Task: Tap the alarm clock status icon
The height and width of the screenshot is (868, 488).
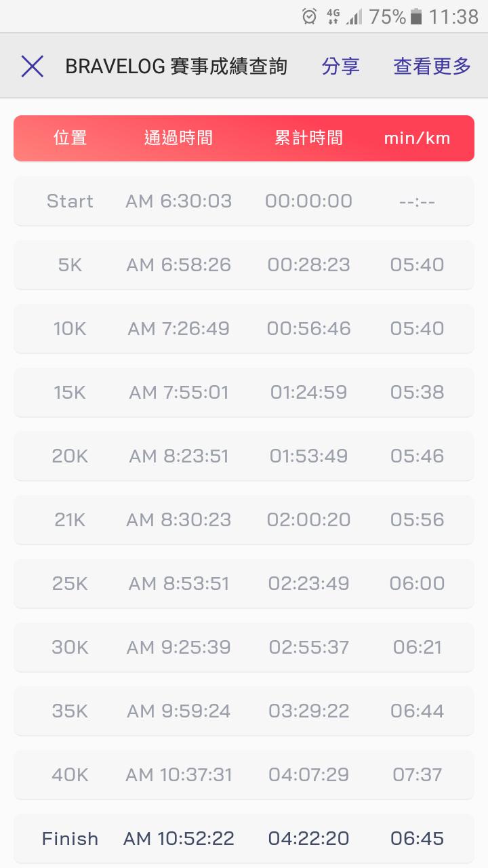Action: (x=309, y=16)
